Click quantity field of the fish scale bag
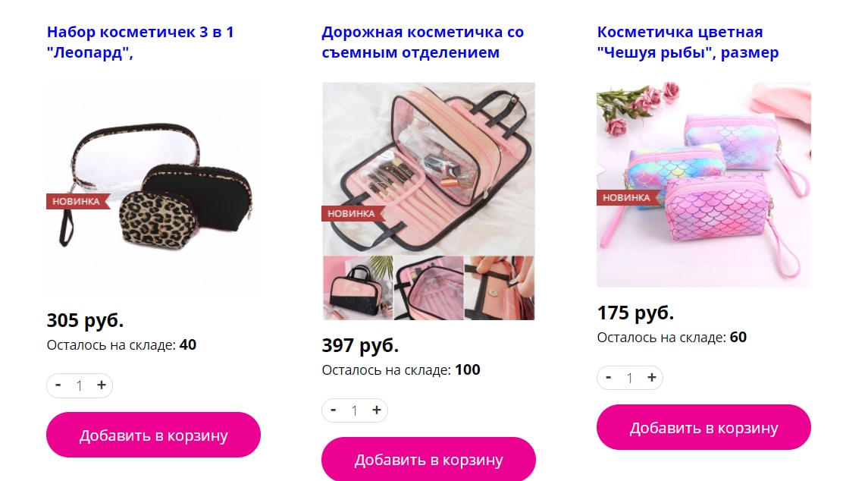Viewport: 868px width, 481px height. pyautogui.click(x=630, y=378)
